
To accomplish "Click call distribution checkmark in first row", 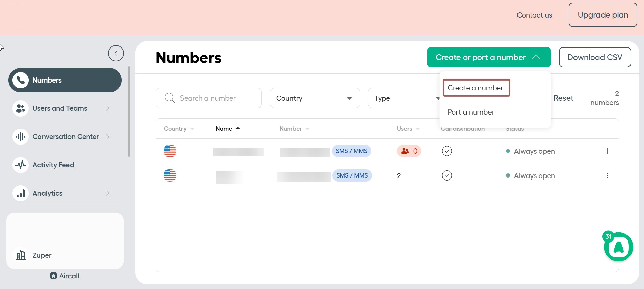I will point(447,151).
